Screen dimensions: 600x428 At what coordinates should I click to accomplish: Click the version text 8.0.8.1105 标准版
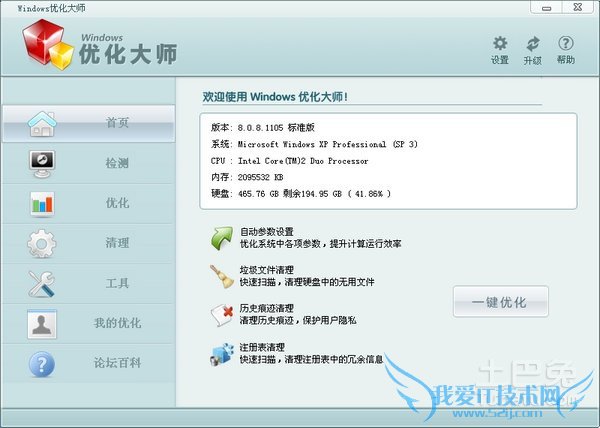[276, 127]
